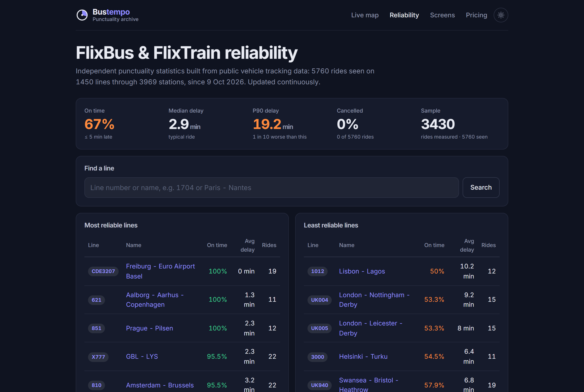
Task: Click the 50% on-time value for Lisbon - Lagos
Action: [437, 271]
